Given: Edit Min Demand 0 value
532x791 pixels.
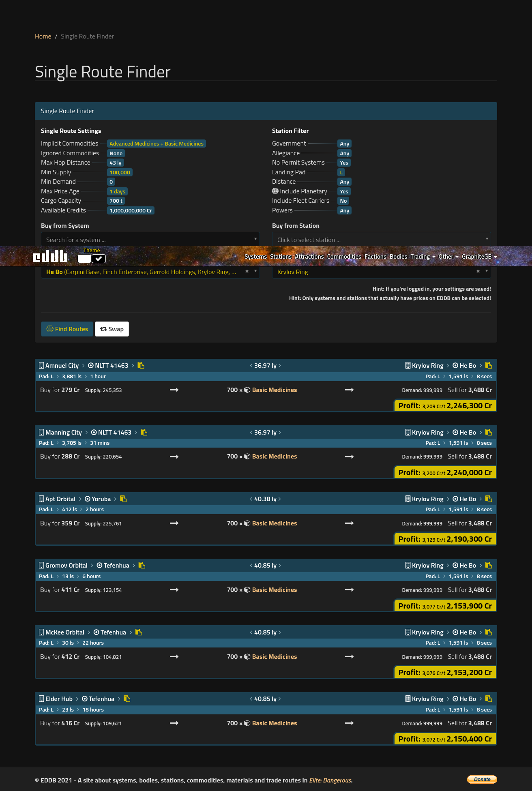Looking at the screenshot, I should tap(111, 182).
